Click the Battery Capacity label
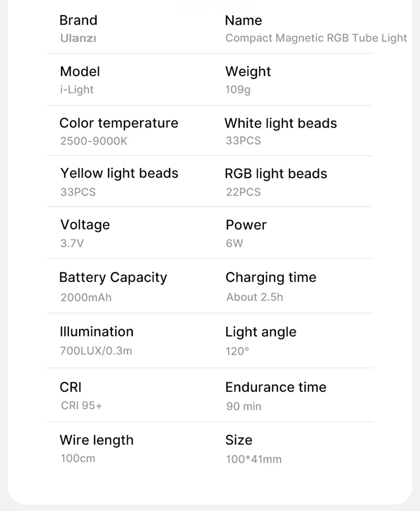Image resolution: width=420 pixels, height=511 pixels. tap(113, 278)
